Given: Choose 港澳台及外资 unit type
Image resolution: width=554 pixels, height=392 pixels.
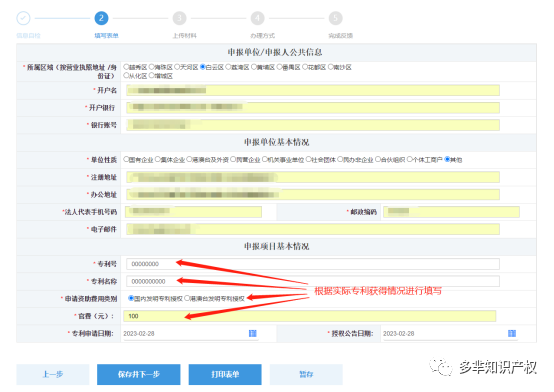Looking at the screenshot, I should click(x=189, y=159).
